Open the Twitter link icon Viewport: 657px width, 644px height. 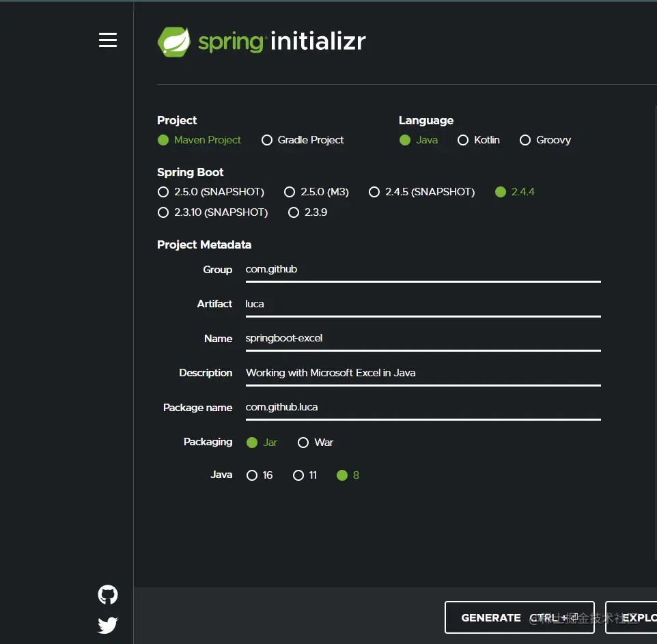[108, 625]
